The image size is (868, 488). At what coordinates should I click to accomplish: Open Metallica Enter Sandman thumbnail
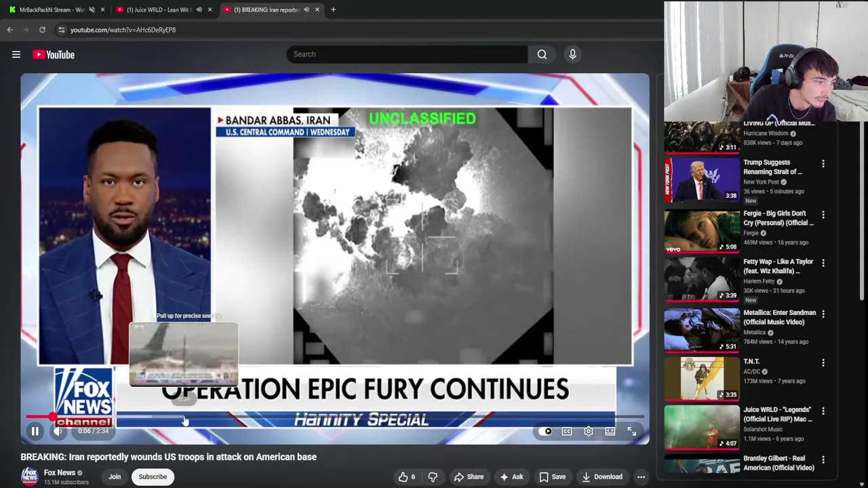coord(702,330)
